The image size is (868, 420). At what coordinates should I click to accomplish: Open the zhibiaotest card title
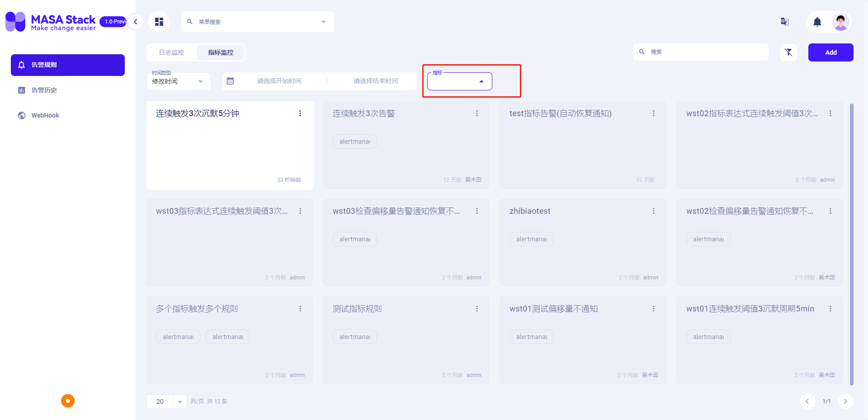[530, 211]
